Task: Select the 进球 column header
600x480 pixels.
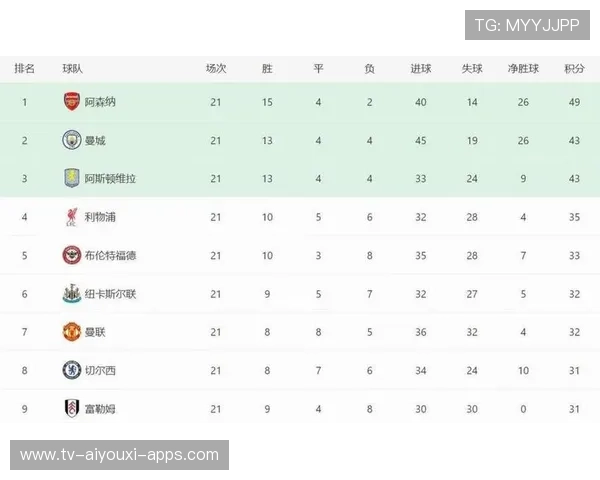Action: coord(421,69)
